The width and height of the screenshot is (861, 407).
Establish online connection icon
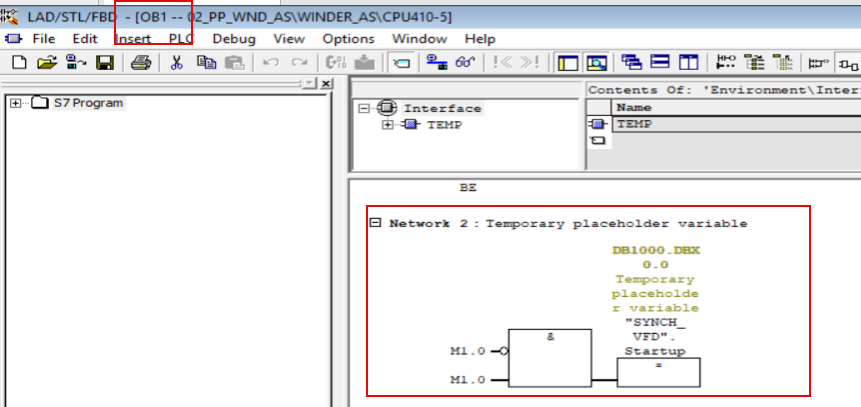coord(437,63)
